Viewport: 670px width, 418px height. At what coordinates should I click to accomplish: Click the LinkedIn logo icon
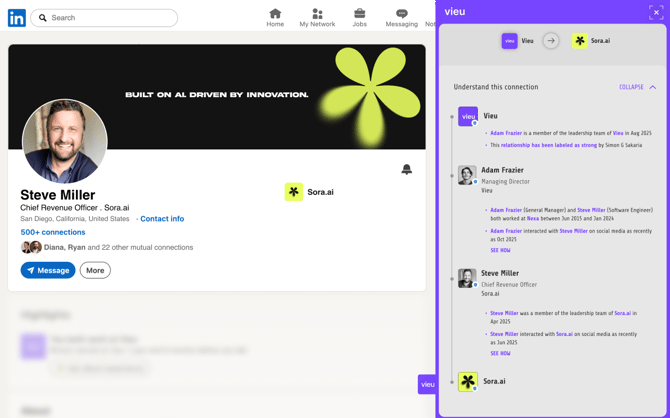[x=17, y=18]
